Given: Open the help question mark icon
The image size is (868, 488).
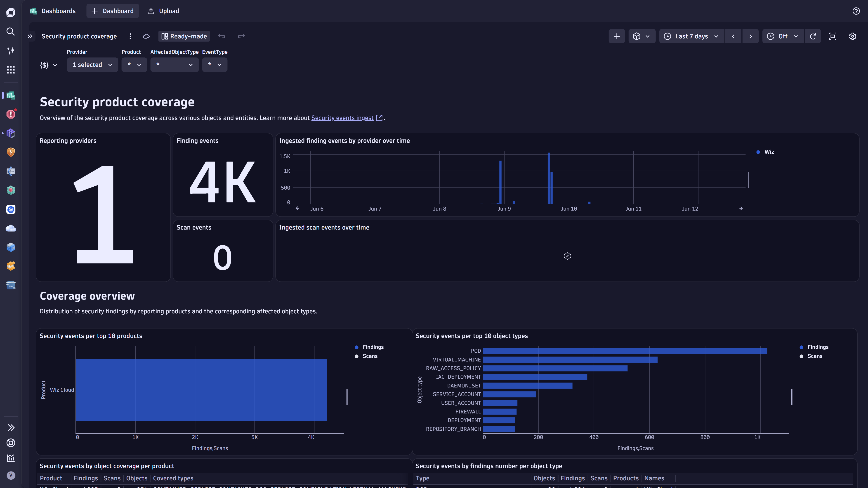Looking at the screenshot, I should tap(856, 11).
